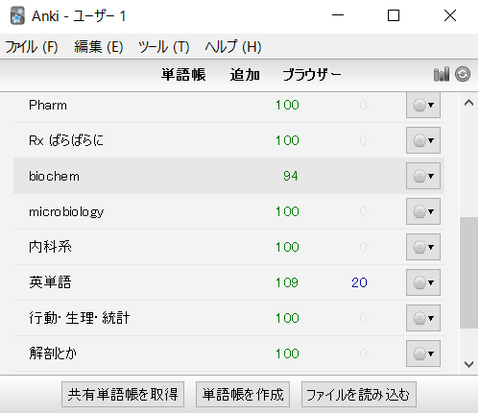Open gear options for 内科系 deck
This screenshot has width=480, height=415.
coord(423,247)
